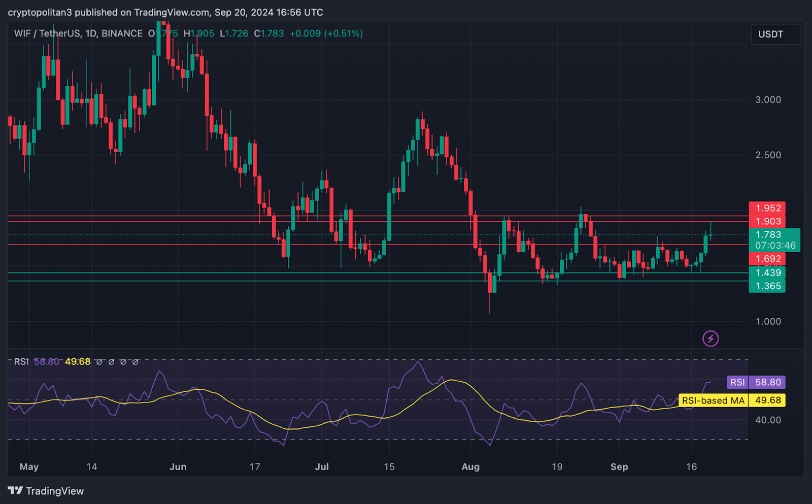
Task: Click the 17 date label on time axis
Action: [x=255, y=466]
